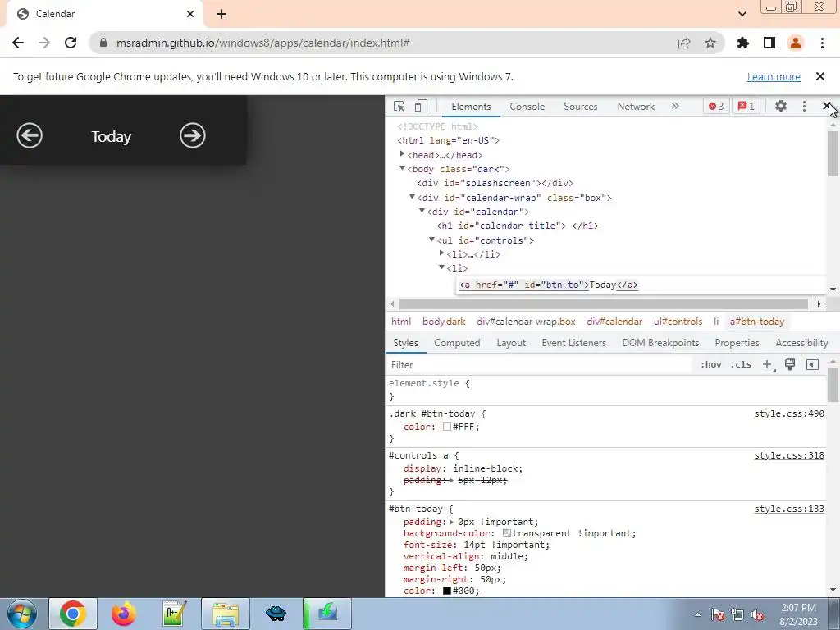Share this page icon in address bar
Image resolution: width=840 pixels, height=630 pixels.
tap(684, 43)
